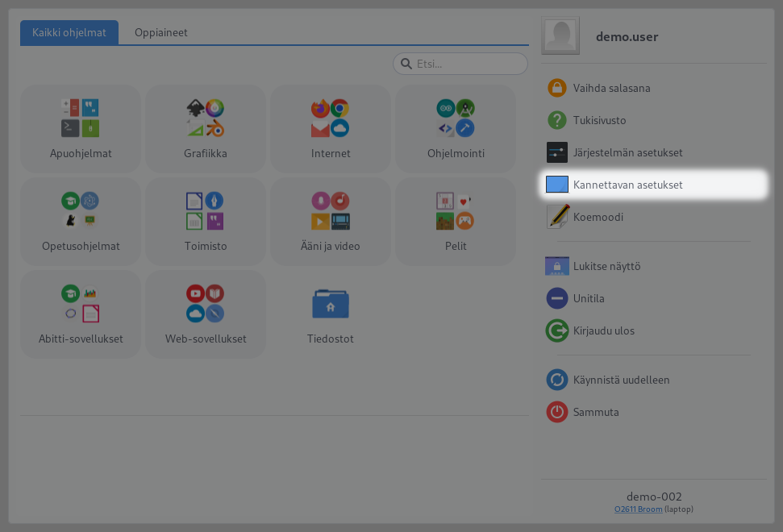Screen dimensions: 783x532
Task: Open the O2611 Broom device link
Action: [x=638, y=509]
